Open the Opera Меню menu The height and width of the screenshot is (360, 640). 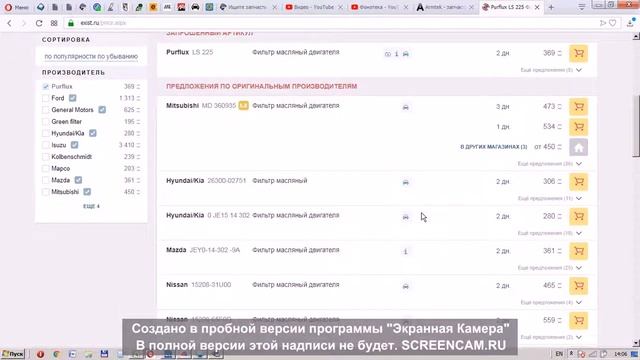[x=16, y=7]
